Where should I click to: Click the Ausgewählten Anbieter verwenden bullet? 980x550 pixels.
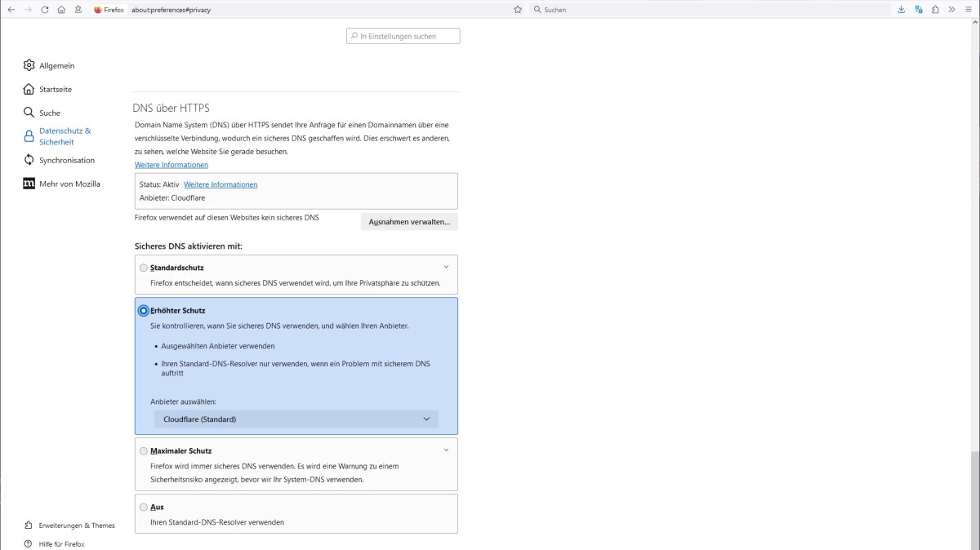click(x=217, y=346)
